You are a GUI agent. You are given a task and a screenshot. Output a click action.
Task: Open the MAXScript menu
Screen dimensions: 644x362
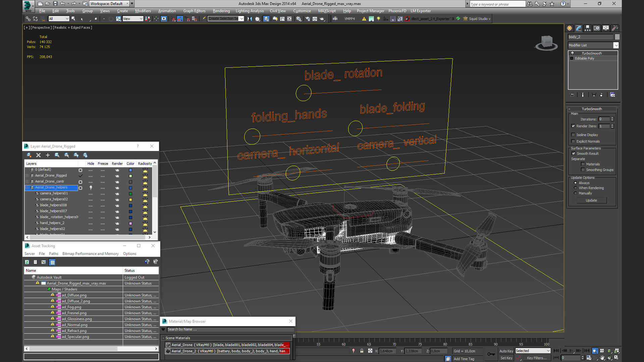coord(327,11)
